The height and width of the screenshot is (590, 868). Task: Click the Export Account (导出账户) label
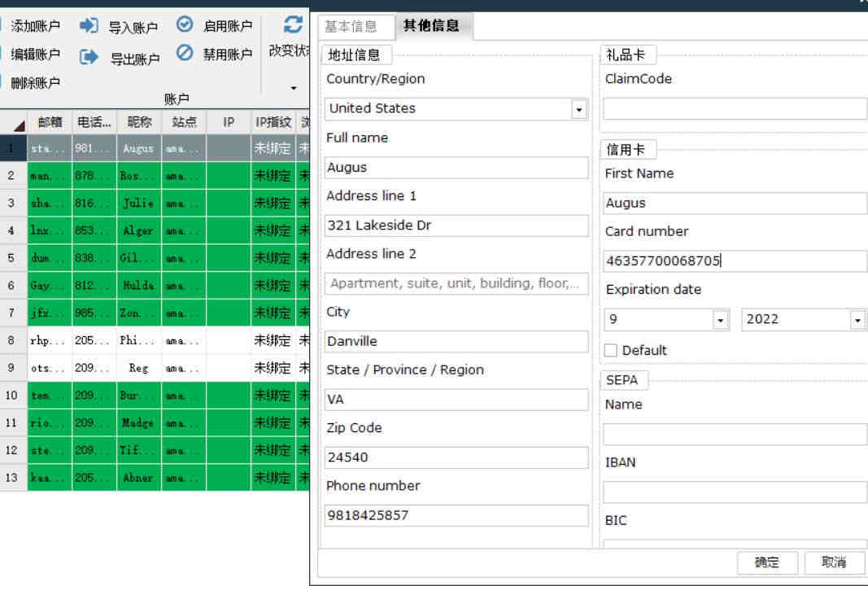tap(135, 58)
